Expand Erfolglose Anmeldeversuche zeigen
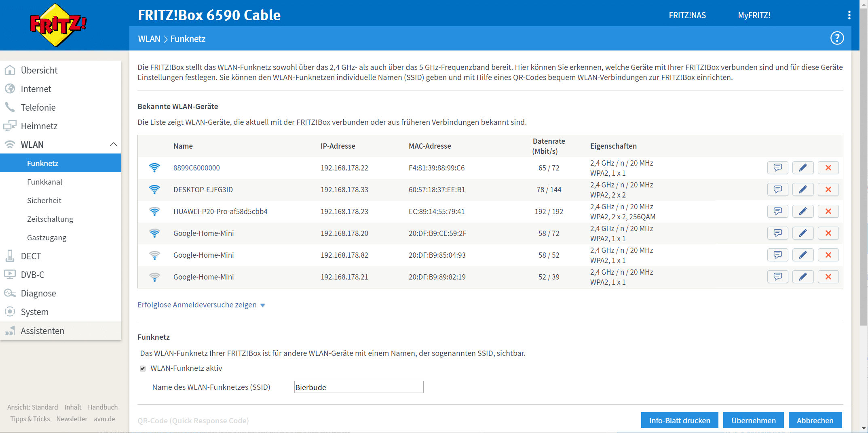 201,305
